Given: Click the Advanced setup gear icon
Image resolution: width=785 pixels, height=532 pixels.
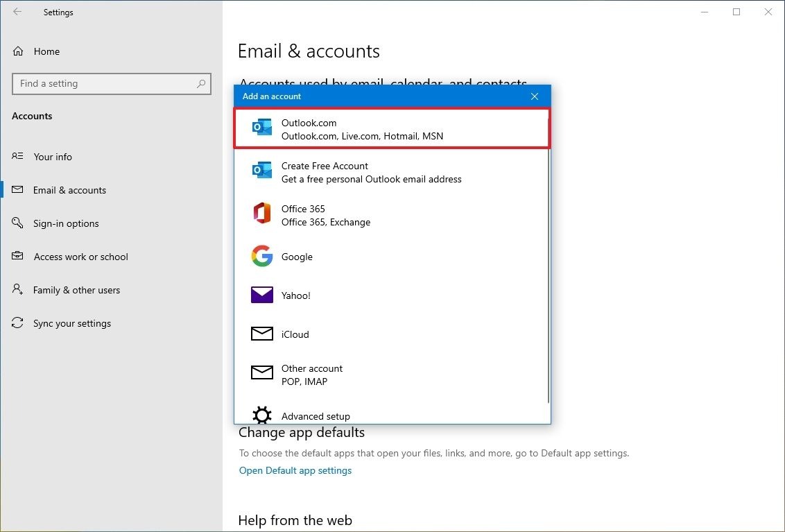Looking at the screenshot, I should tap(262, 415).
